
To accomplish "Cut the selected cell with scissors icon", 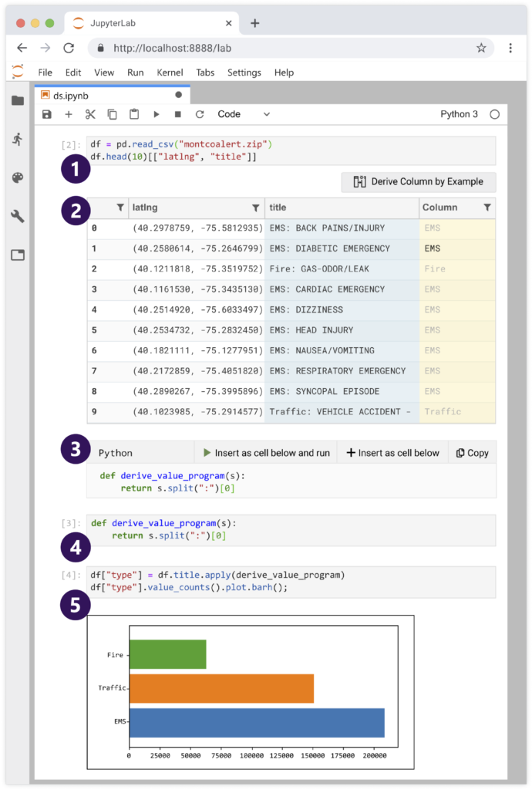I will [90, 114].
